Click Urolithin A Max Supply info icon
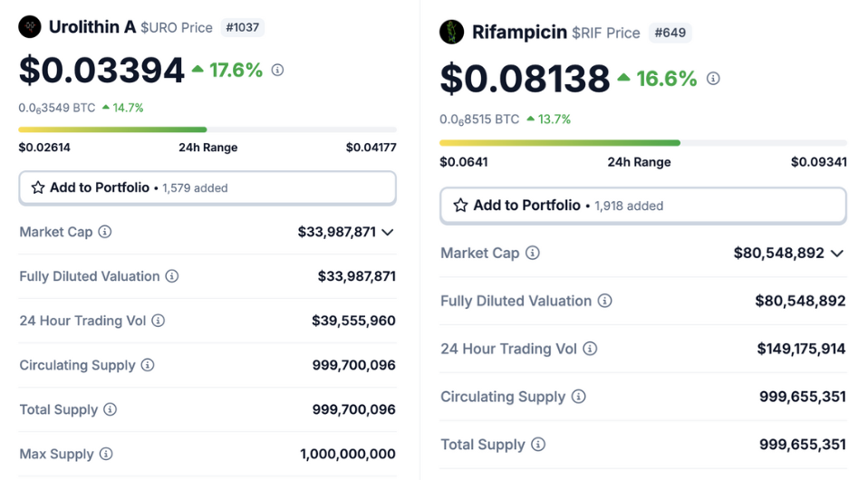868x480 pixels. point(106,454)
